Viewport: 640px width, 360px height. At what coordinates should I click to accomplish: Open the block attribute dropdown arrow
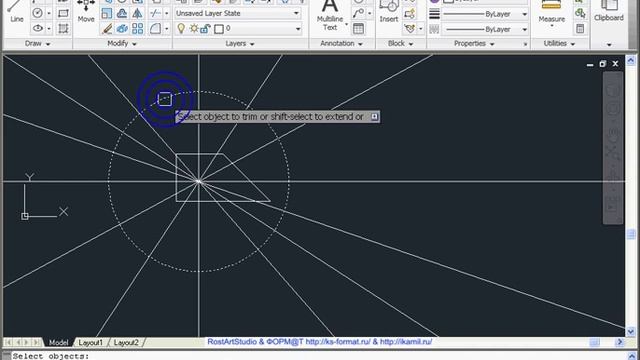(x=421, y=29)
